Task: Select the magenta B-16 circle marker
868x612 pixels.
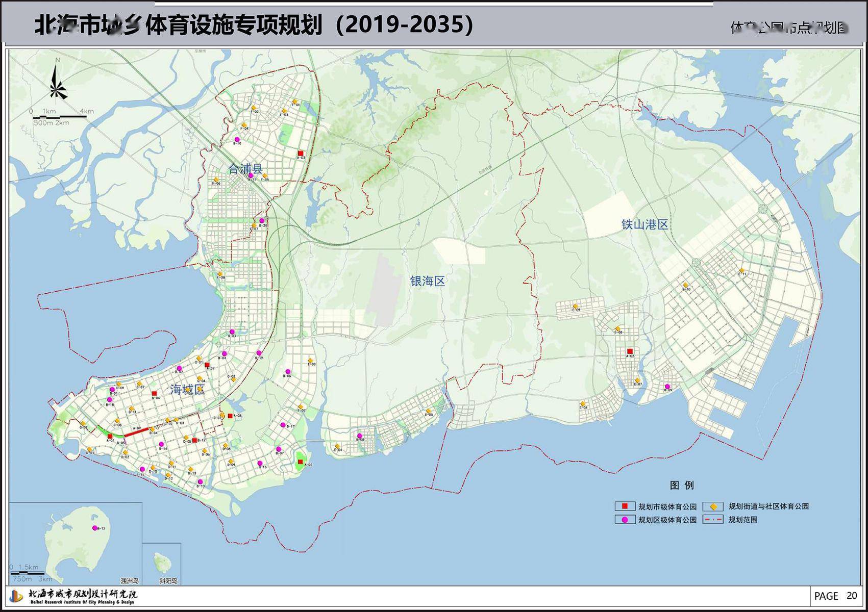Action: tap(260, 463)
